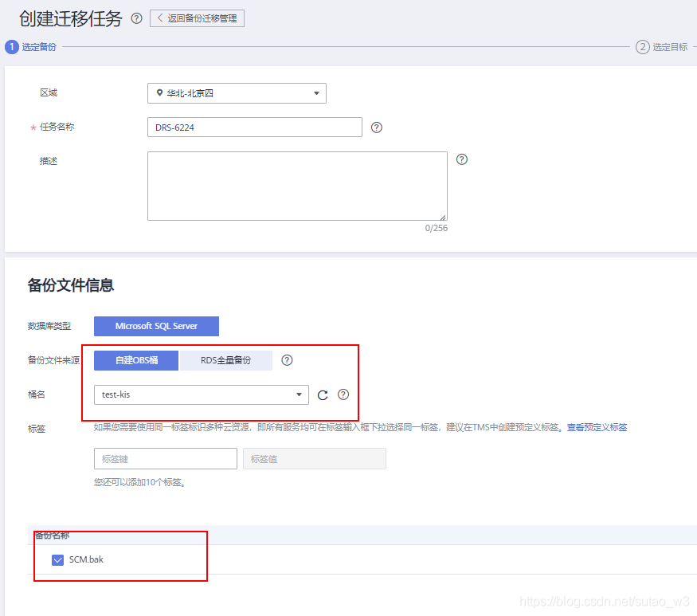Toggle the SCM.bak backup checkbox
This screenshot has width=697, height=616.
coord(58,560)
